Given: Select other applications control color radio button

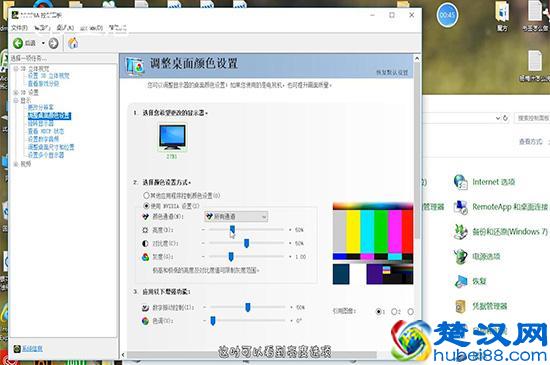Looking at the screenshot, I should click(x=146, y=195).
